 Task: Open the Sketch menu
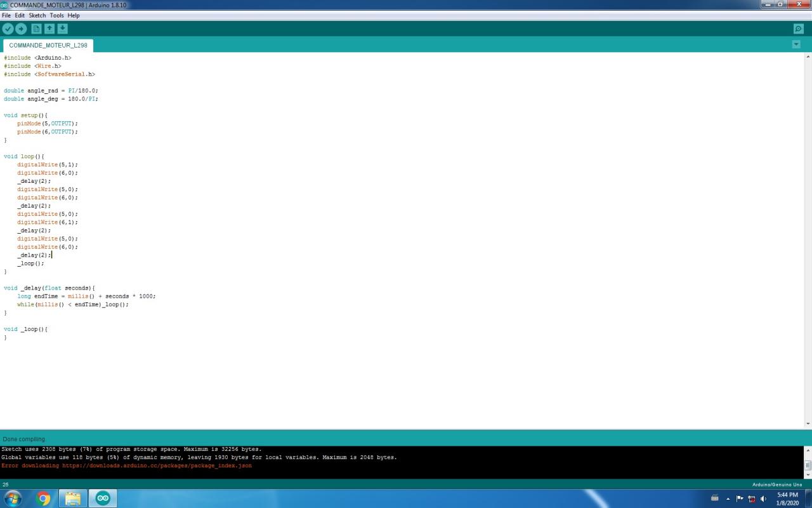tap(37, 15)
